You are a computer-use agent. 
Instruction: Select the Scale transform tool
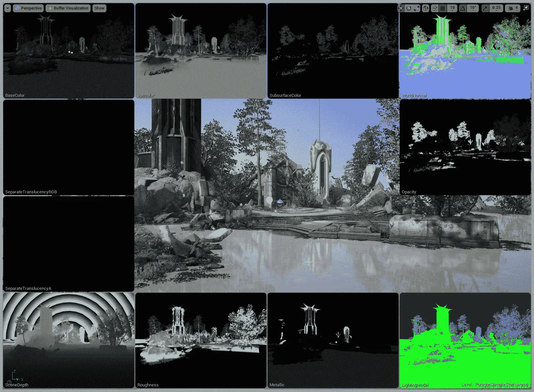coord(417,8)
